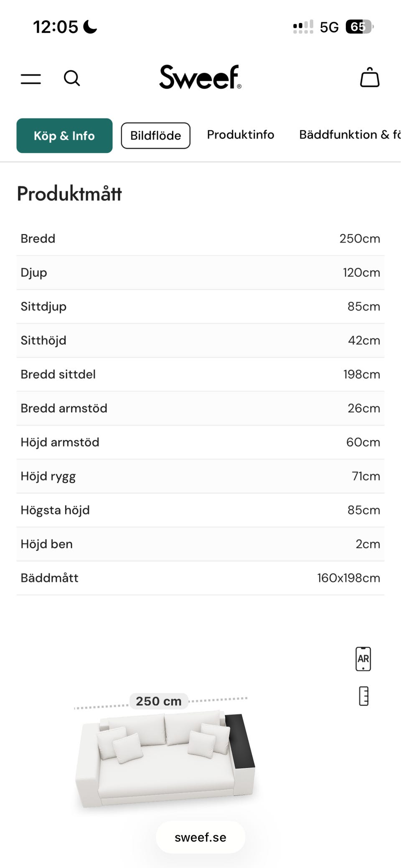Image resolution: width=401 pixels, height=868 pixels.
Task: Open the Produktinfo tab
Action: pos(241,135)
